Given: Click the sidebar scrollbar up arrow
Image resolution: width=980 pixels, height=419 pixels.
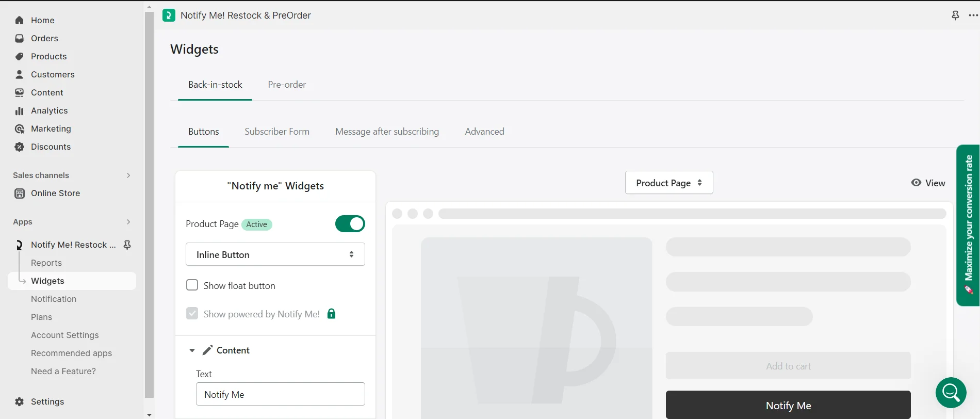Looking at the screenshot, I should pos(150,7).
